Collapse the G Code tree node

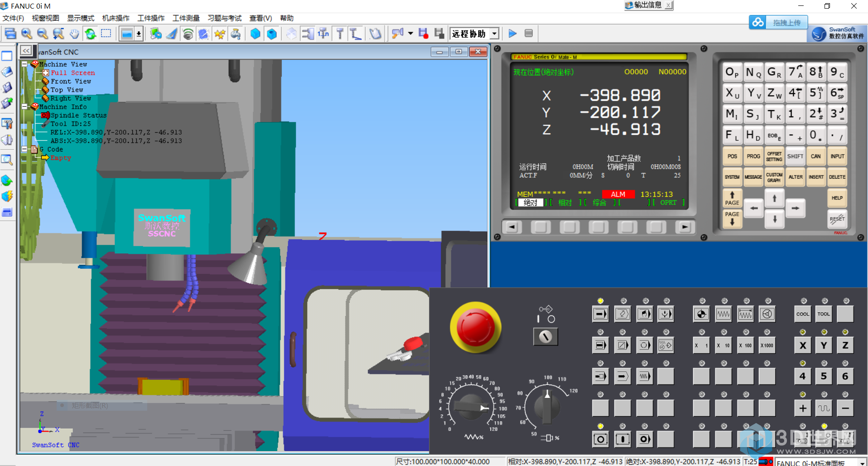[x=24, y=149]
